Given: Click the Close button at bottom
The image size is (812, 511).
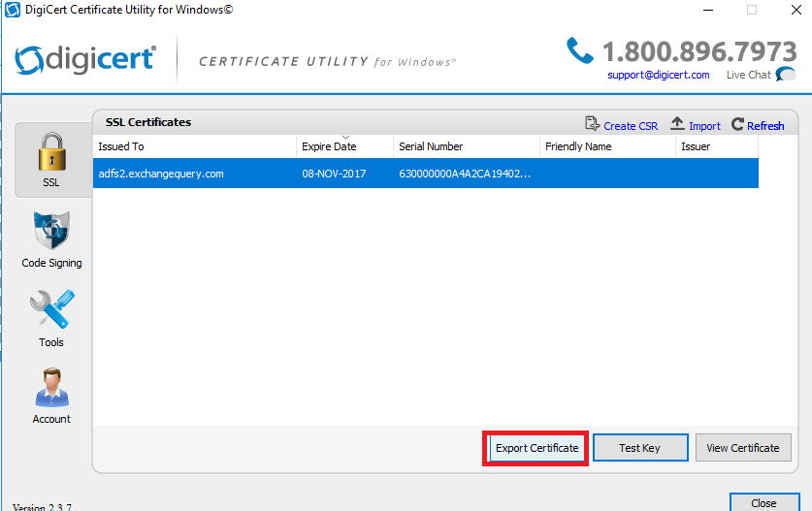Looking at the screenshot, I should 763,502.
